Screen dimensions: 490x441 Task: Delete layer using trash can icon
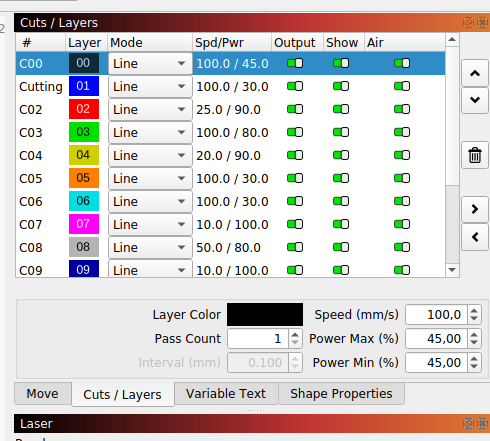click(x=475, y=155)
